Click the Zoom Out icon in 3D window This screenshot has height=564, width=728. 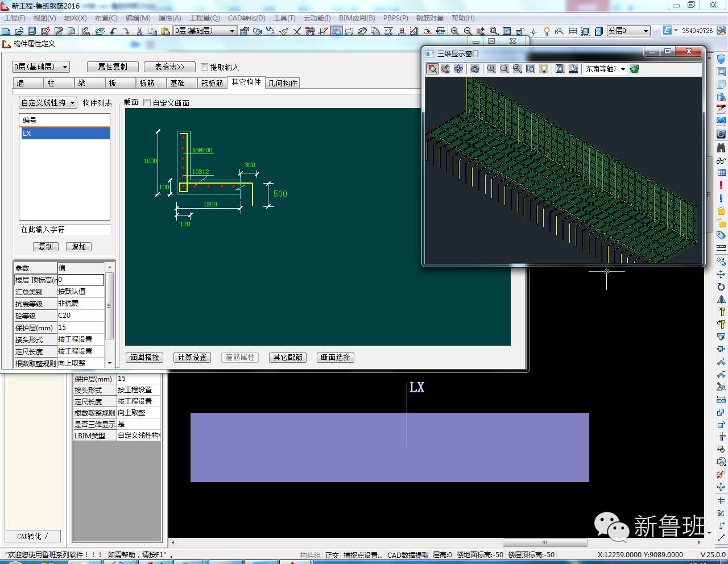(504, 69)
